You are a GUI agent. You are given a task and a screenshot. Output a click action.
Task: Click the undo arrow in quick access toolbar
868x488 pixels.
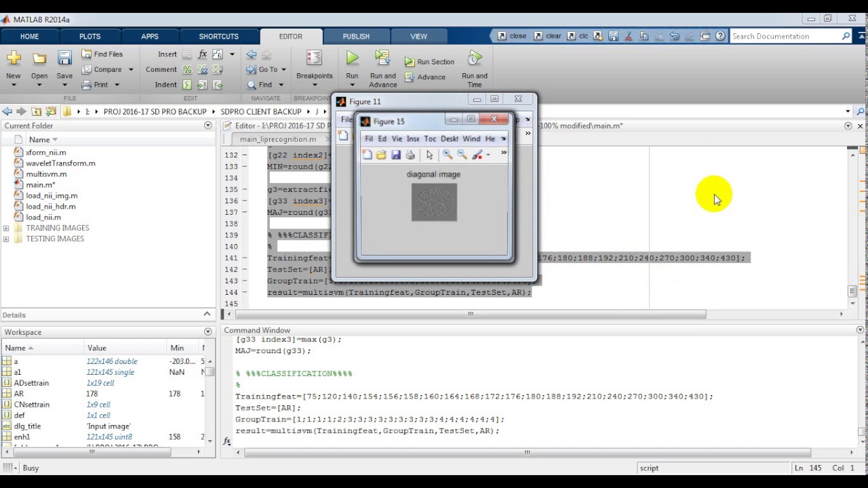tap(674, 36)
